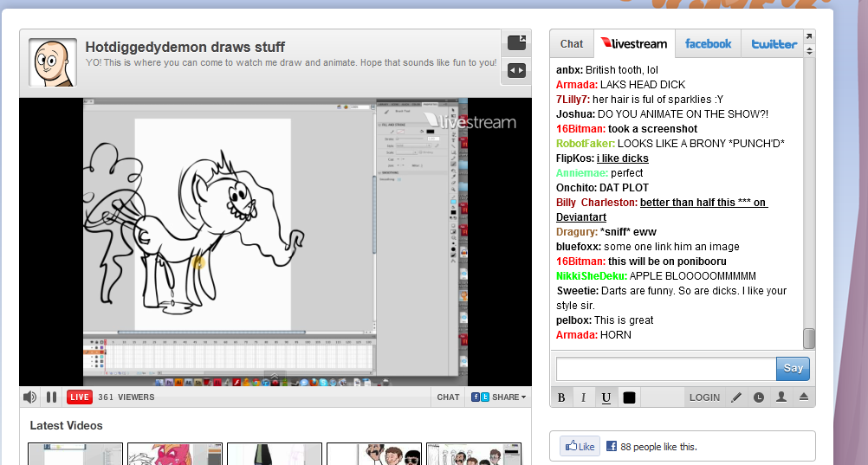This screenshot has height=465, width=868.
Task: Toggle the wide player arrows icon
Action: point(516,70)
